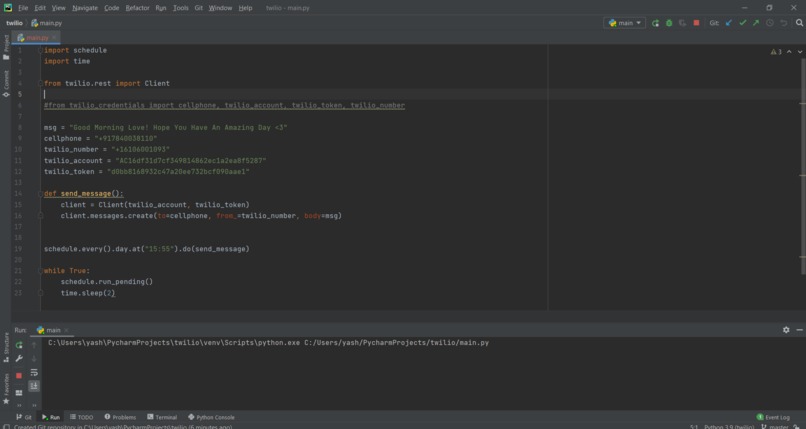Open Run panel settings gear
Image resolution: width=806 pixels, height=429 pixels.
(x=786, y=330)
